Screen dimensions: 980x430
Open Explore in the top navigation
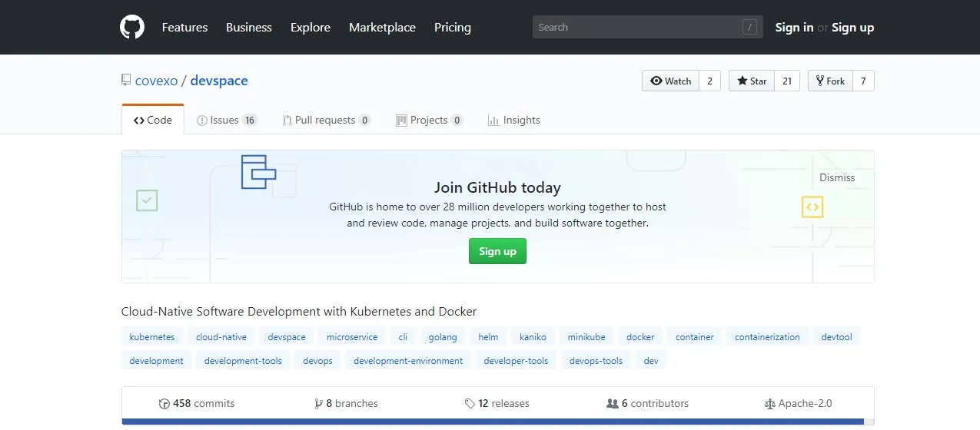311,27
